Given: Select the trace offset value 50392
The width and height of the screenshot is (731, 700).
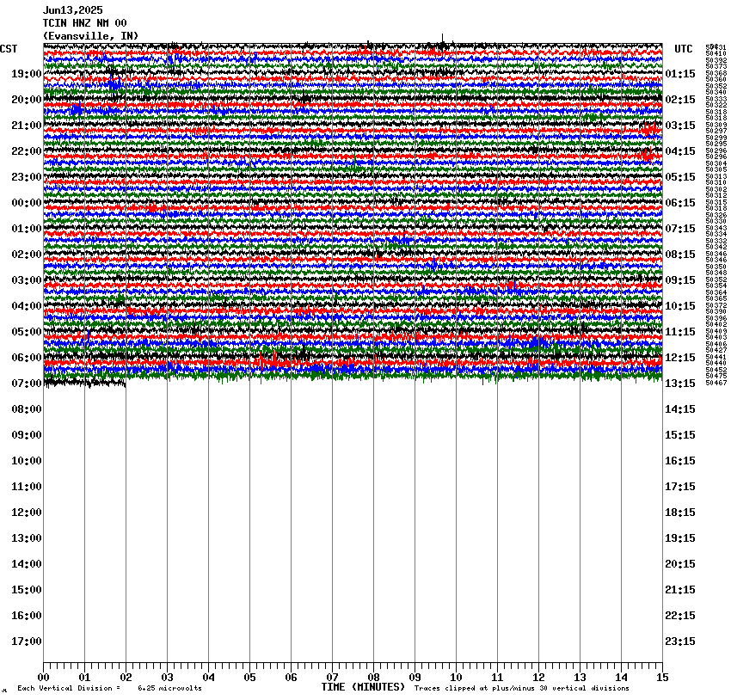Looking at the screenshot, I should click(x=716, y=60).
